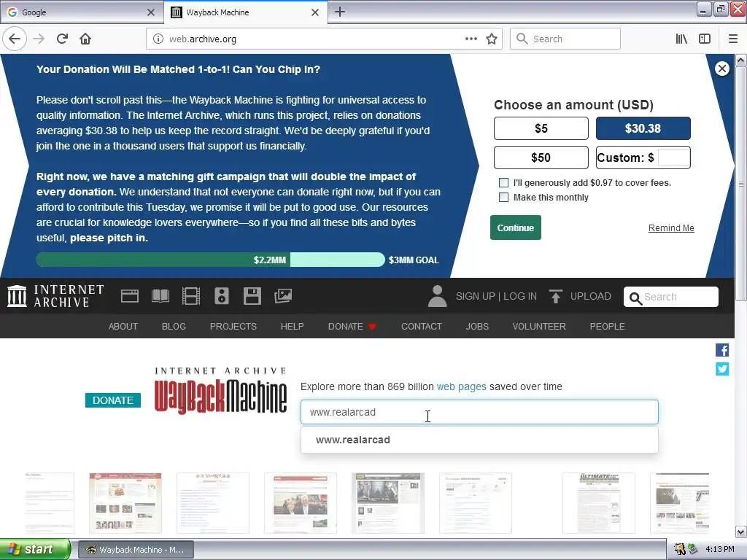
Task: Select www.realarcad autocomplete suggestion
Action: [479, 440]
